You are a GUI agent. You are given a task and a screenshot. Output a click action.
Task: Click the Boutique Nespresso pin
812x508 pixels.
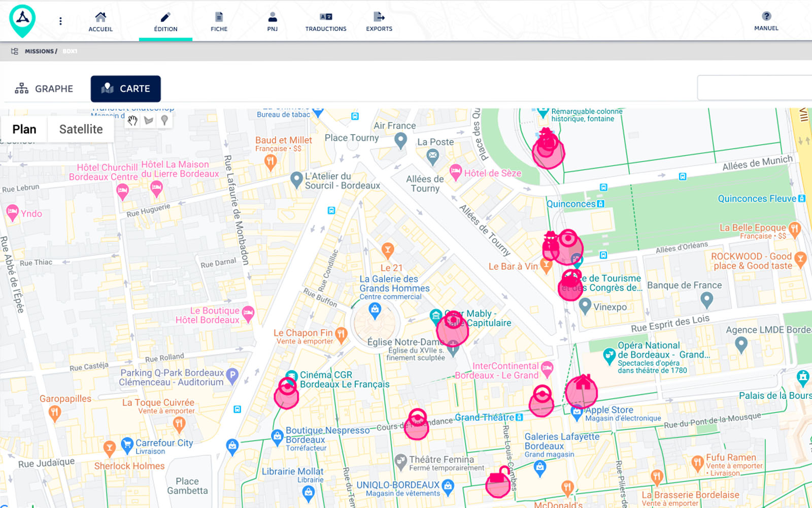tap(277, 437)
